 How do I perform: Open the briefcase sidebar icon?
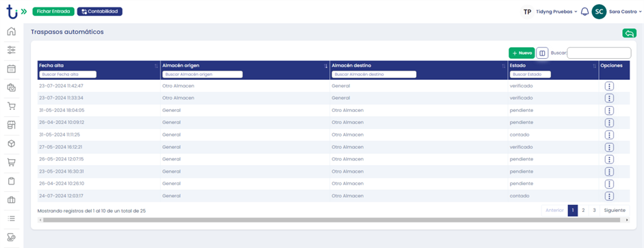[x=12, y=199]
